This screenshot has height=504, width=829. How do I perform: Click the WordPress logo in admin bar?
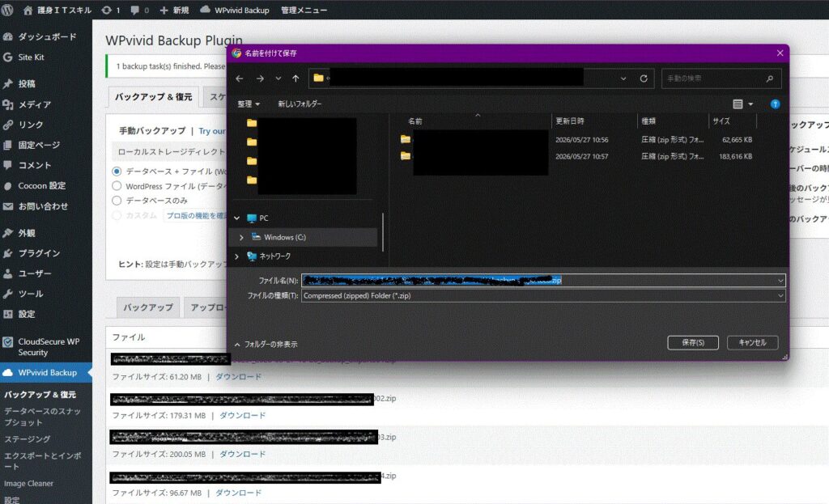coord(7,10)
